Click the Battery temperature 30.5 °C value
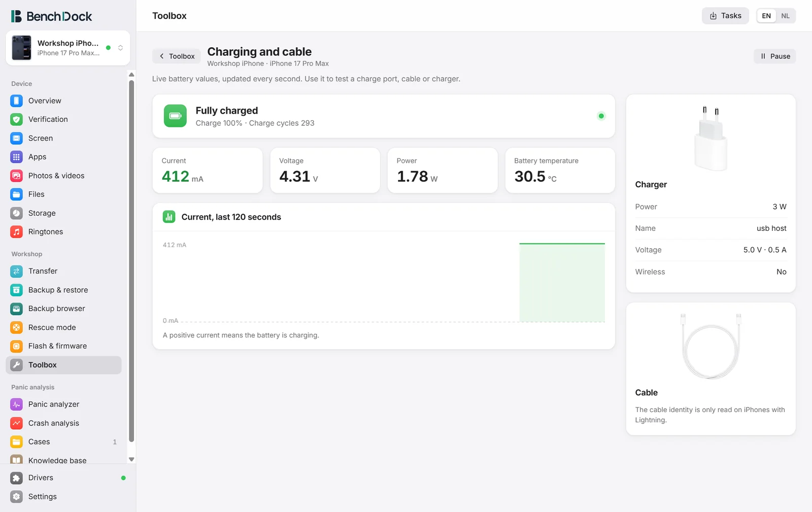This screenshot has width=812, height=512. pos(535,177)
